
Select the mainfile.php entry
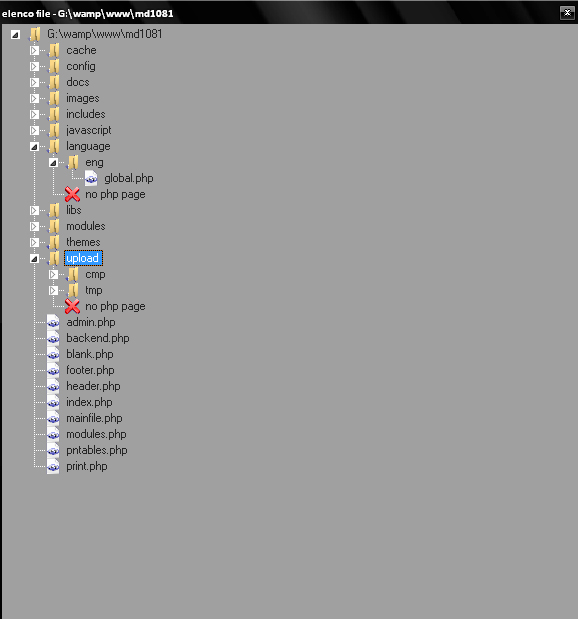click(x=94, y=418)
